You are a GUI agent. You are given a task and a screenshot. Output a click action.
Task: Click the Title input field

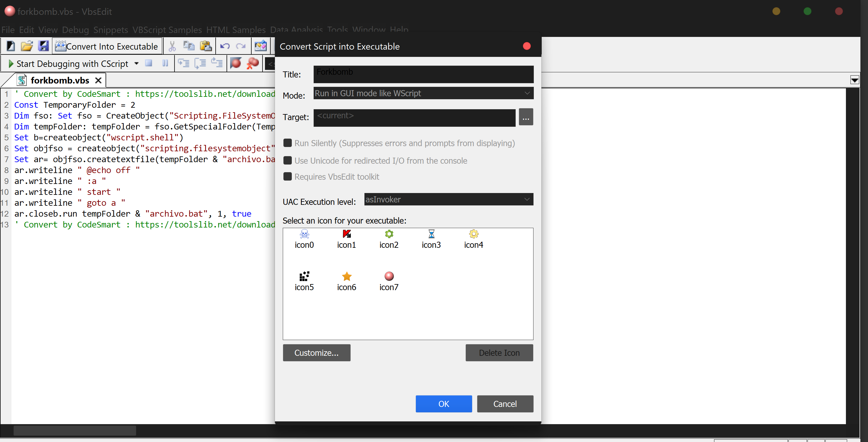point(423,74)
